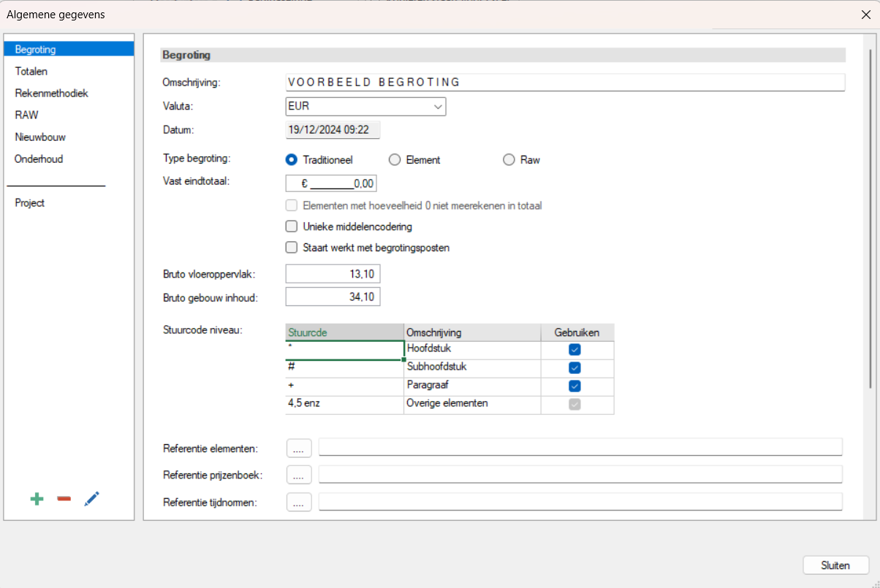This screenshot has height=588, width=880.
Task: Select the Element radio button
Action: (395, 160)
